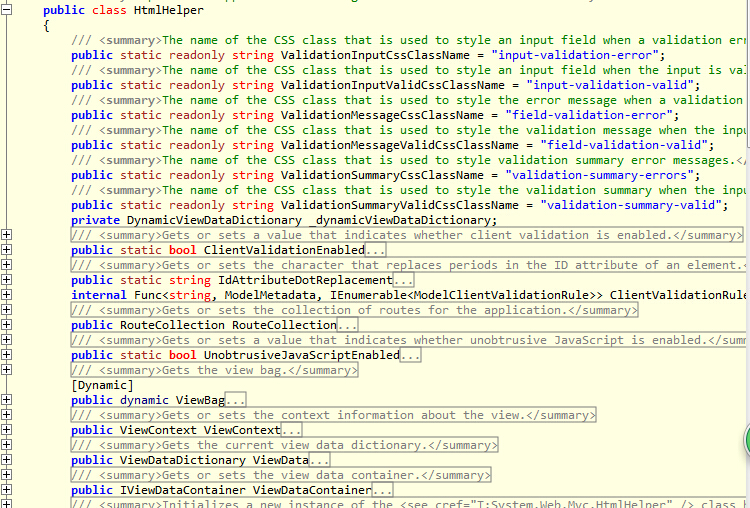
Task: Open the collapsed ellipsis box after RouteCollection
Action: tap(347, 325)
